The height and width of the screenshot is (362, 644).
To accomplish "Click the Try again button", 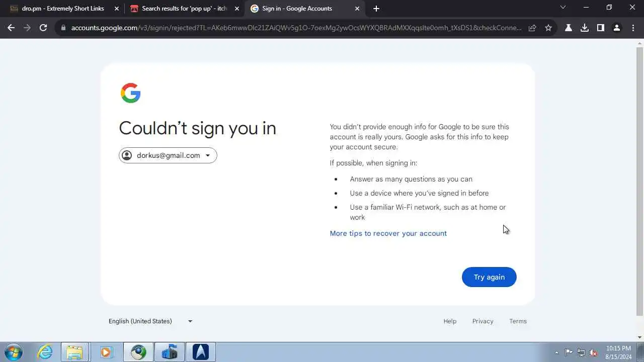I will click(x=489, y=277).
